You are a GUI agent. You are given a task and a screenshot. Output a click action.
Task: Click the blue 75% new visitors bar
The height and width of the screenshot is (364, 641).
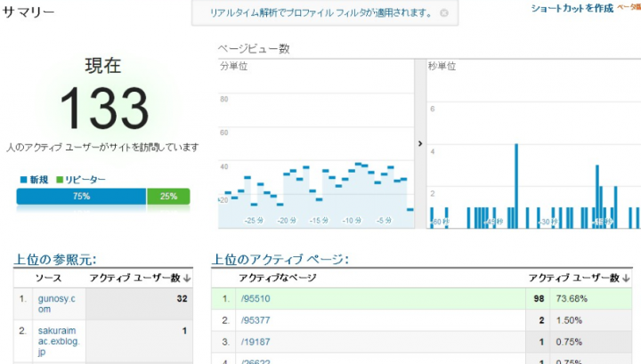click(x=81, y=197)
